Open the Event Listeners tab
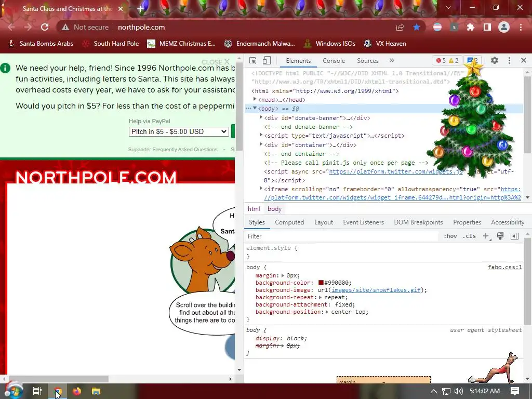The height and width of the screenshot is (399, 532). coord(363,222)
